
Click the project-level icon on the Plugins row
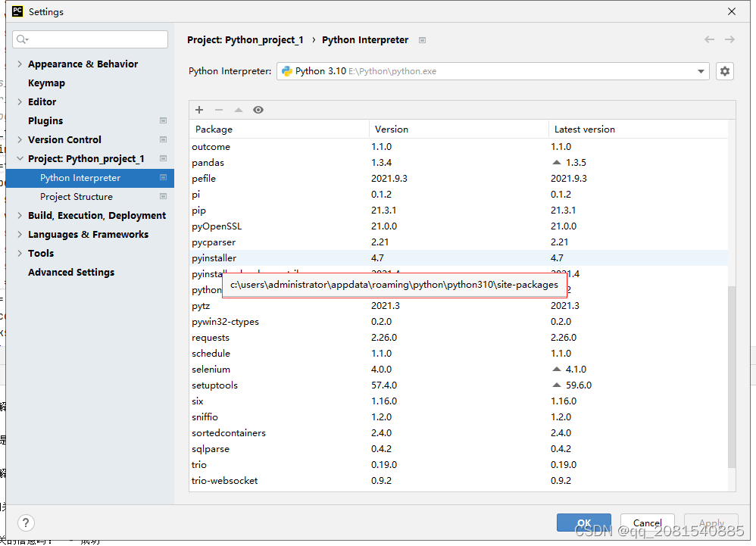coord(163,120)
